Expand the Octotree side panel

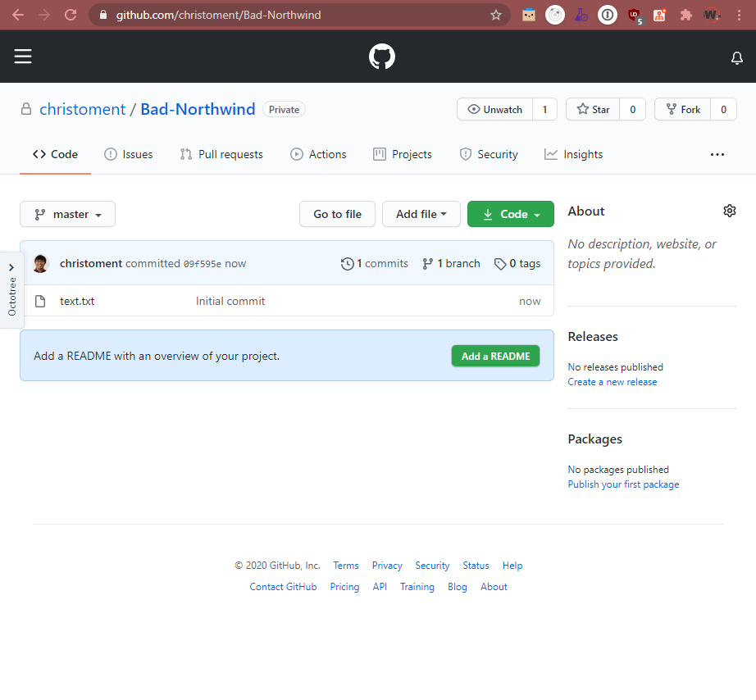click(11, 289)
